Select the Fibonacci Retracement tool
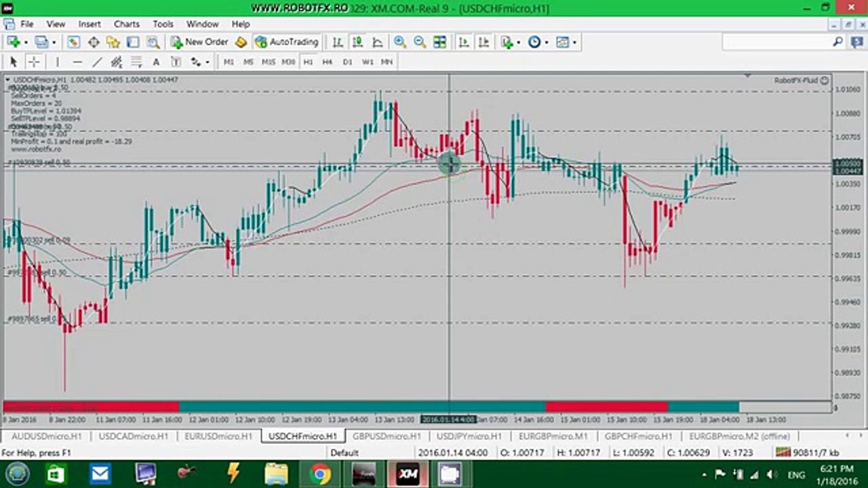This screenshot has width=868, height=488. [x=136, y=62]
